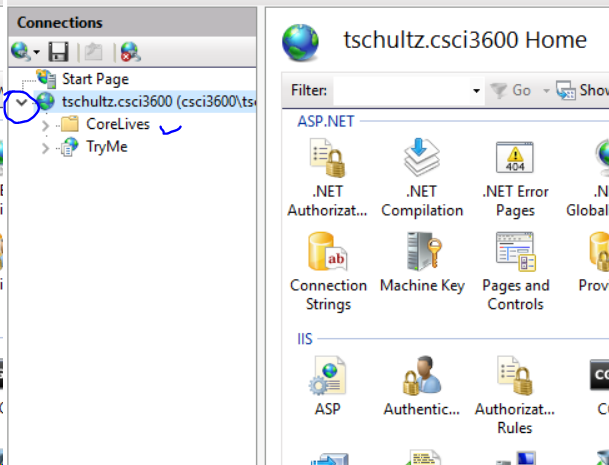Open dropdown arrow next to Go
Screen dimensions: 609x465
point(546,91)
